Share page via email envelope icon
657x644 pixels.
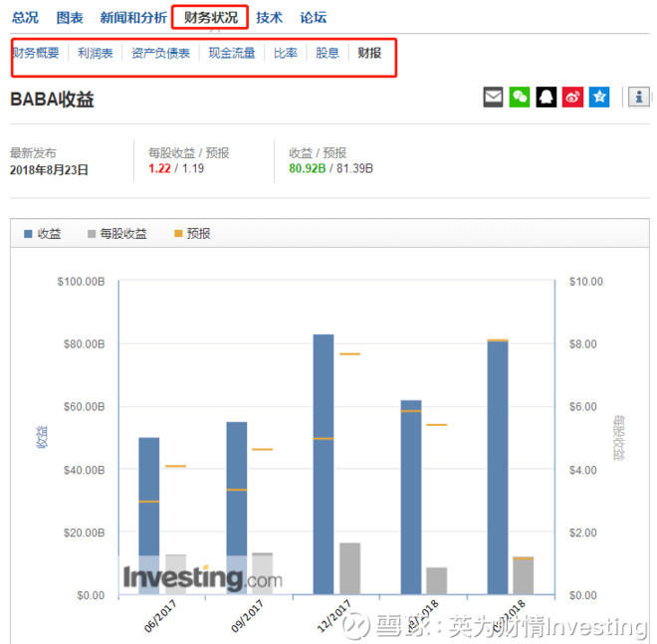point(493,97)
